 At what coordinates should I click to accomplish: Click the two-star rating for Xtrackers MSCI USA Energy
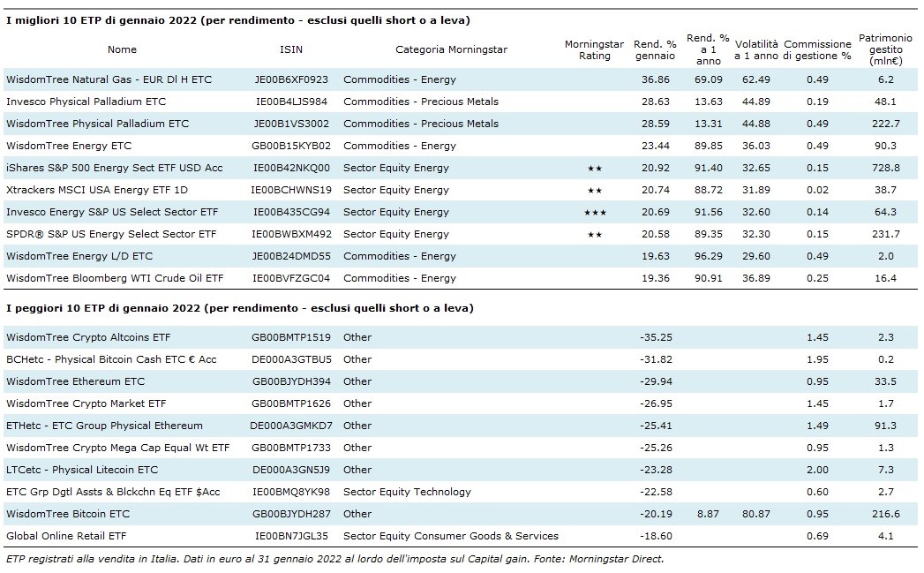click(594, 190)
